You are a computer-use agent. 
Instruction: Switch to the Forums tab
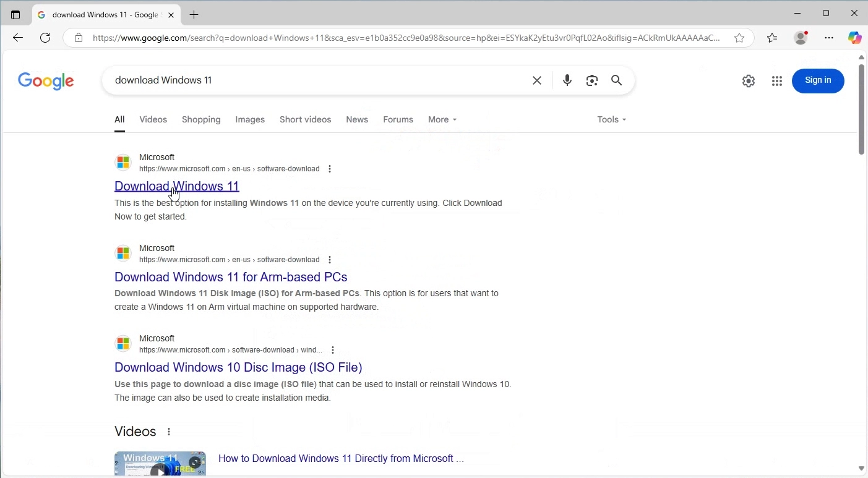pyautogui.click(x=398, y=120)
